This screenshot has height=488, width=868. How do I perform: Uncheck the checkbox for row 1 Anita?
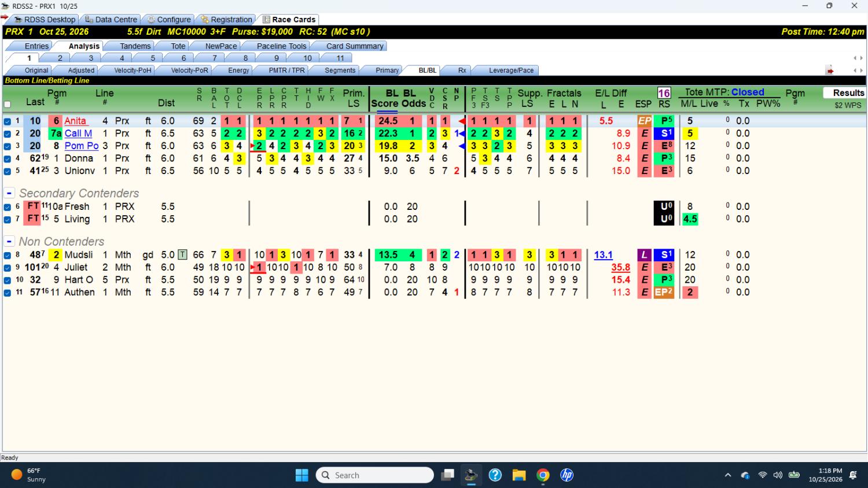pyautogui.click(x=8, y=121)
